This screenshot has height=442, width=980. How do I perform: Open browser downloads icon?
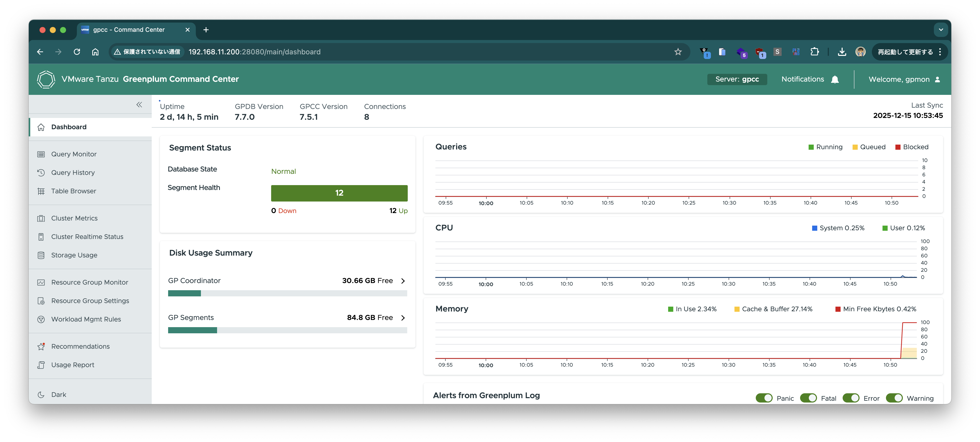tap(842, 52)
